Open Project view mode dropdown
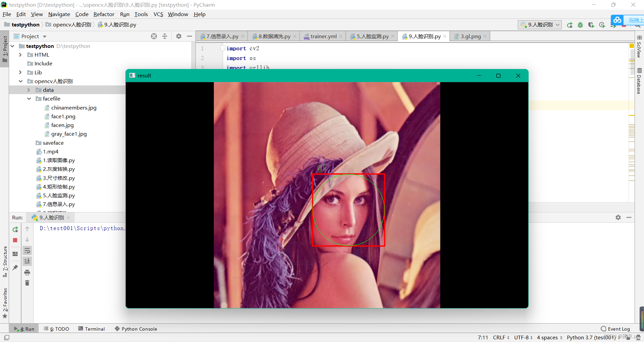This screenshot has height=342, width=644. tap(45, 36)
